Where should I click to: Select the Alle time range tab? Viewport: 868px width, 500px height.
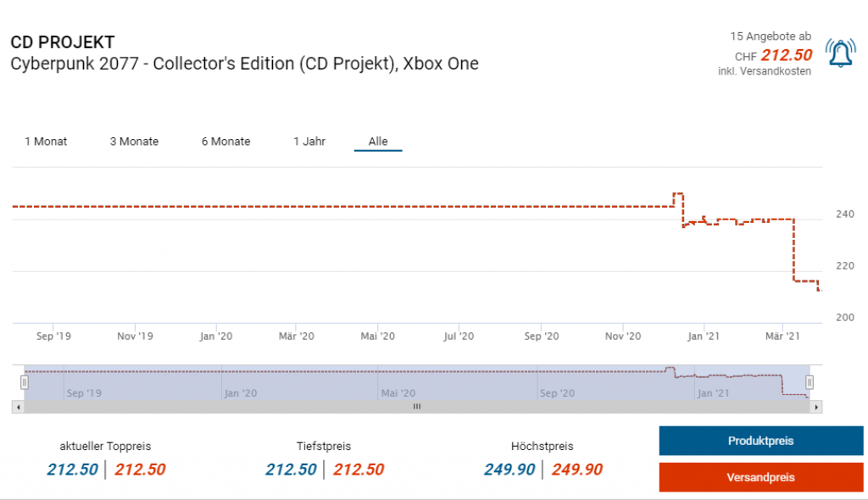tap(378, 142)
